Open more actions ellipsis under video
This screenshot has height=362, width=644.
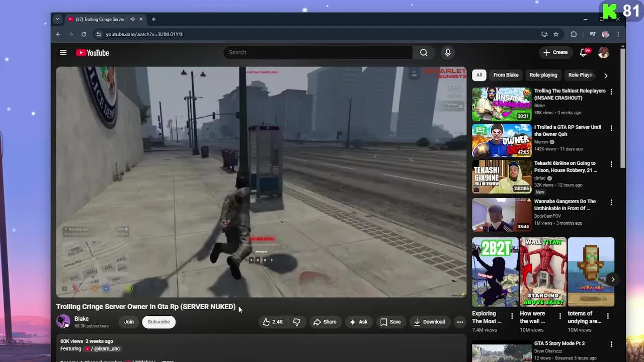(460, 322)
